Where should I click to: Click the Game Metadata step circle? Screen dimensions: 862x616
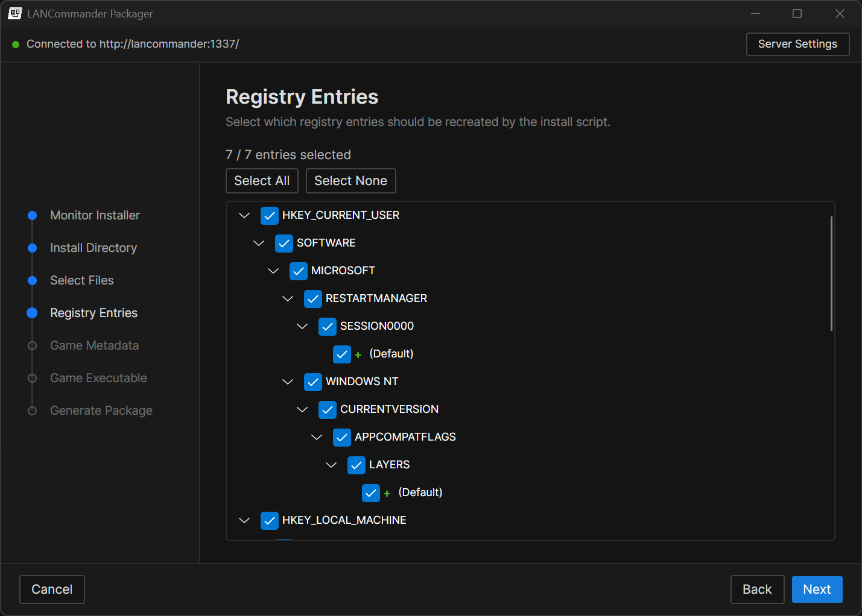point(33,346)
